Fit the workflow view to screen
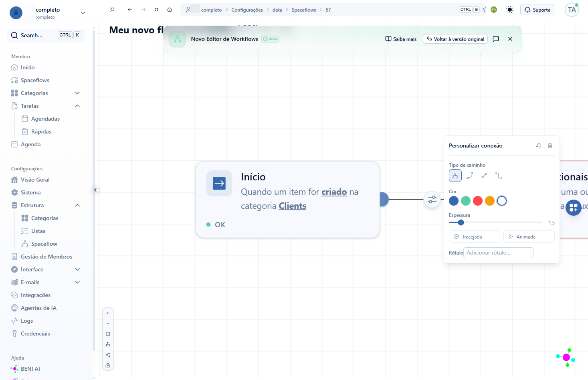588x380 pixels. 108,334
